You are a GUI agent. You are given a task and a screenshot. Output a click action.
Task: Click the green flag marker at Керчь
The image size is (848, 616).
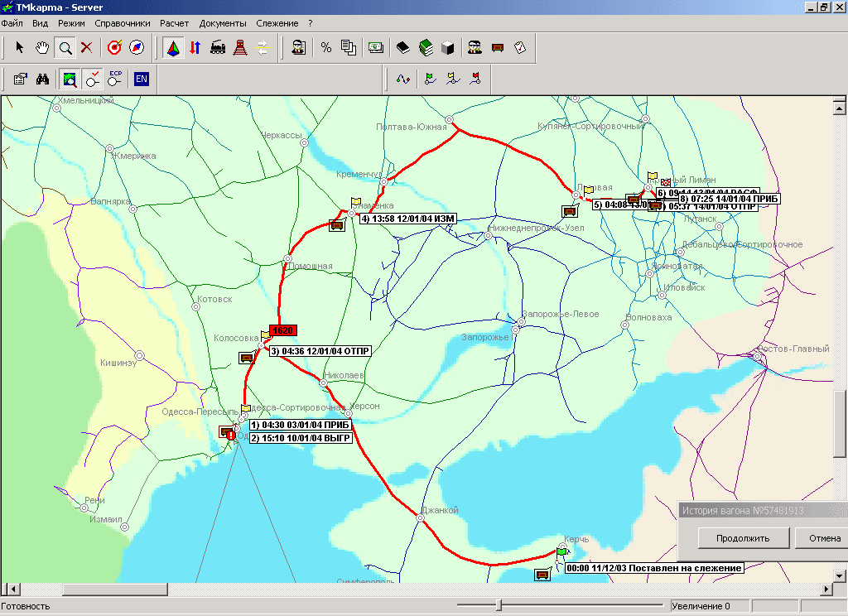click(561, 552)
